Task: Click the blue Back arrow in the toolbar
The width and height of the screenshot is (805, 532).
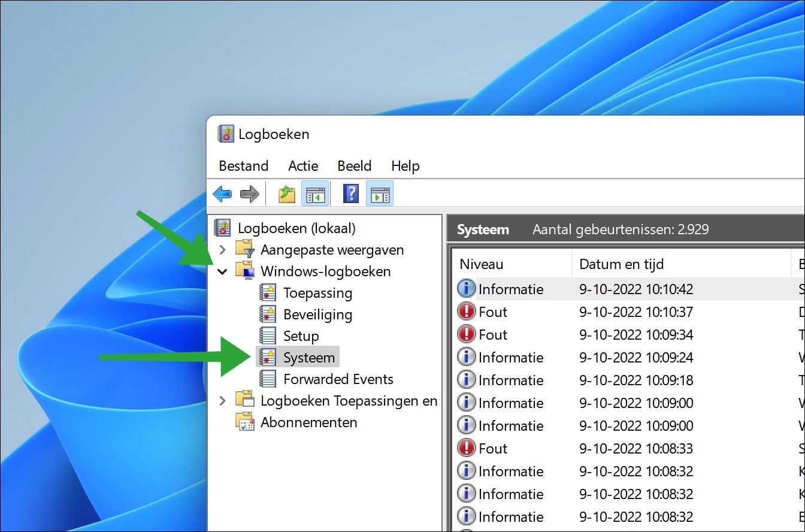Action: tap(222, 193)
